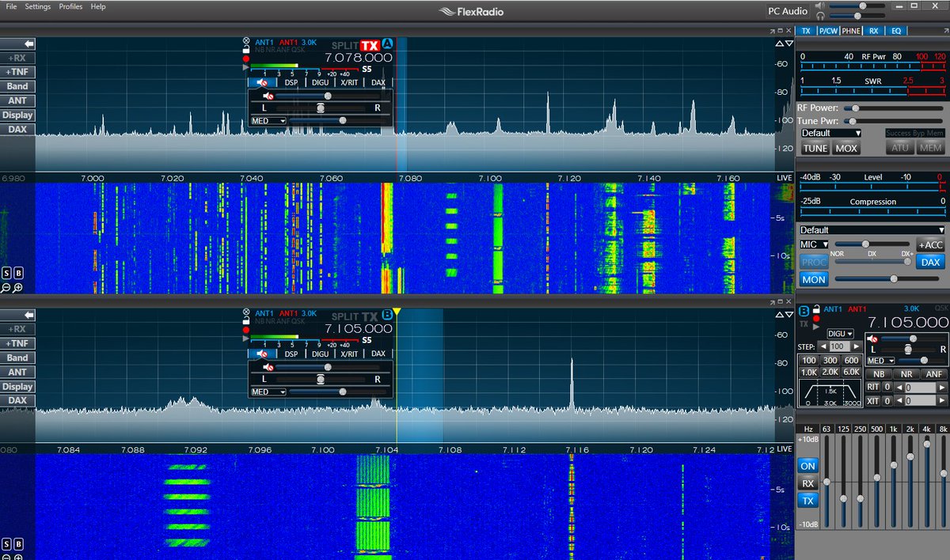Close slice B flag using X icon
The image size is (950, 560).
[x=245, y=311]
